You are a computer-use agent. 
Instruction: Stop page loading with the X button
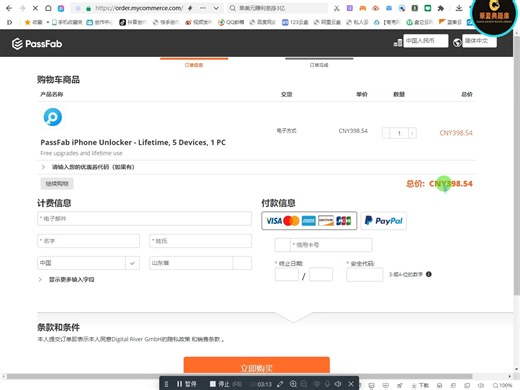35,8
